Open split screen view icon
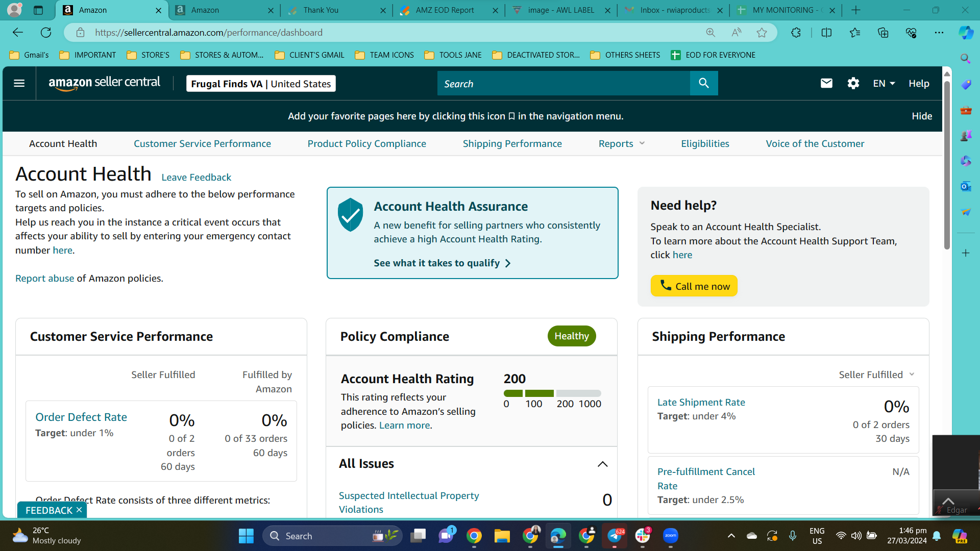The height and width of the screenshot is (551, 980). click(x=826, y=33)
